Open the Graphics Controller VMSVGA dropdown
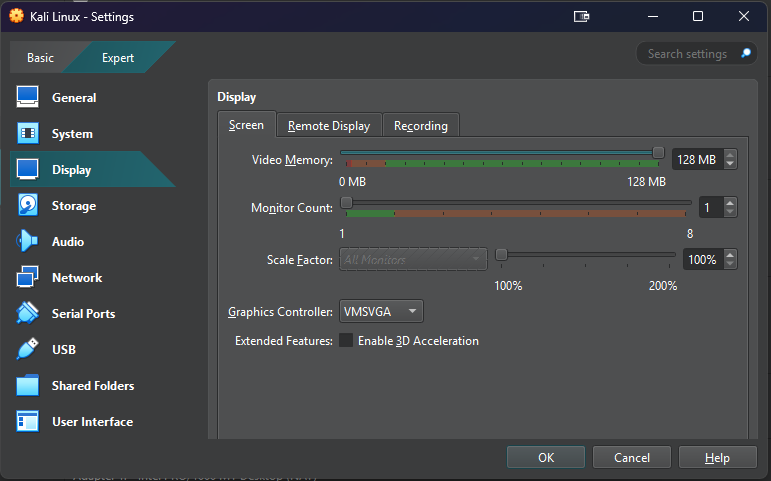Screen dimensions: 771x481 click(x=381, y=311)
